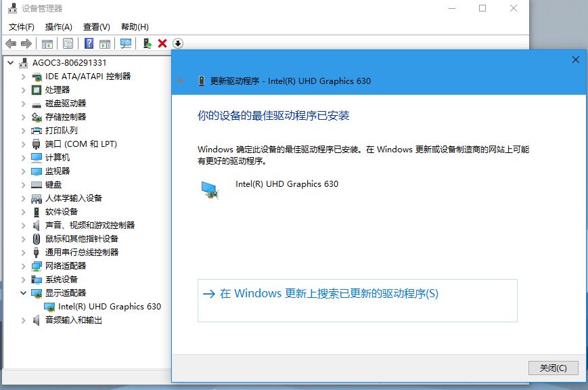Maximize the 设备管理器 window

click(x=482, y=8)
